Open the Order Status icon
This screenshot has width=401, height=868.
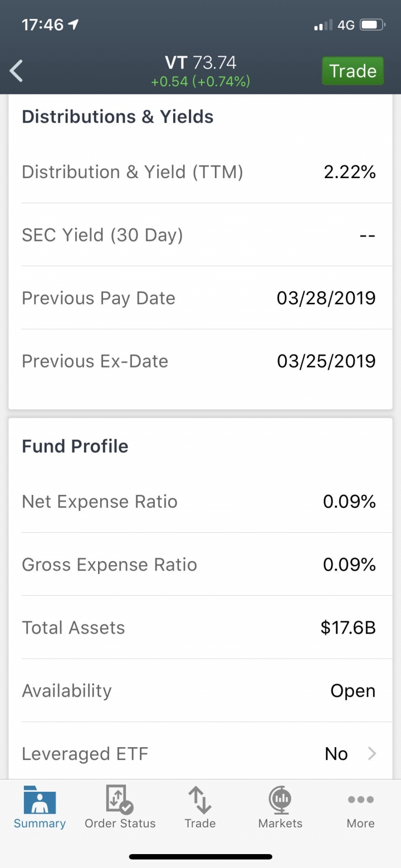tap(120, 800)
